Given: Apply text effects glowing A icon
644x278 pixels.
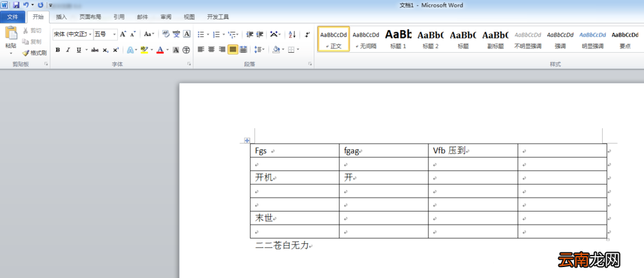Looking at the screenshot, I should click(130, 50).
